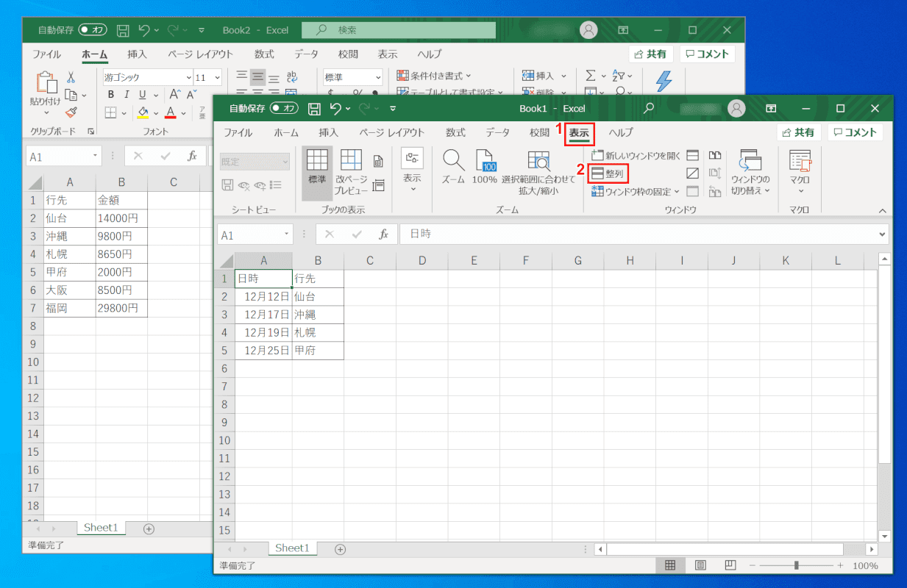Image resolution: width=907 pixels, height=588 pixels.
Task: Open number format 標準 combo in Book2
Action: pos(353,76)
